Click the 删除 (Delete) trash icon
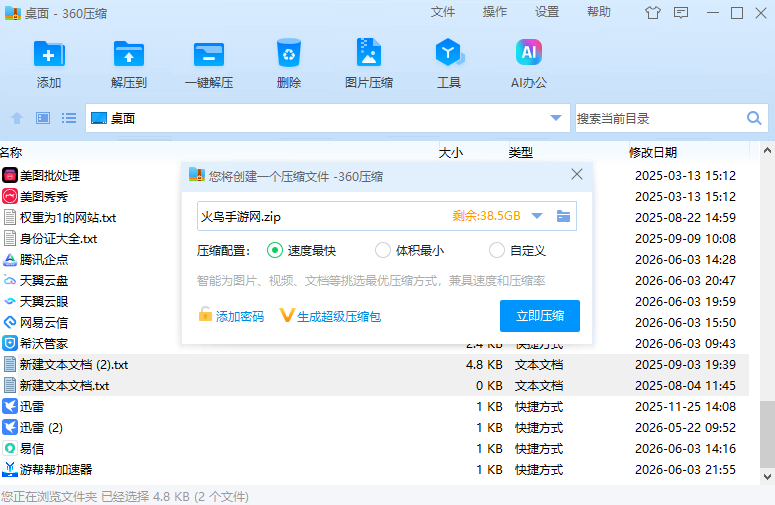This screenshot has height=505, width=775. pyautogui.click(x=289, y=52)
